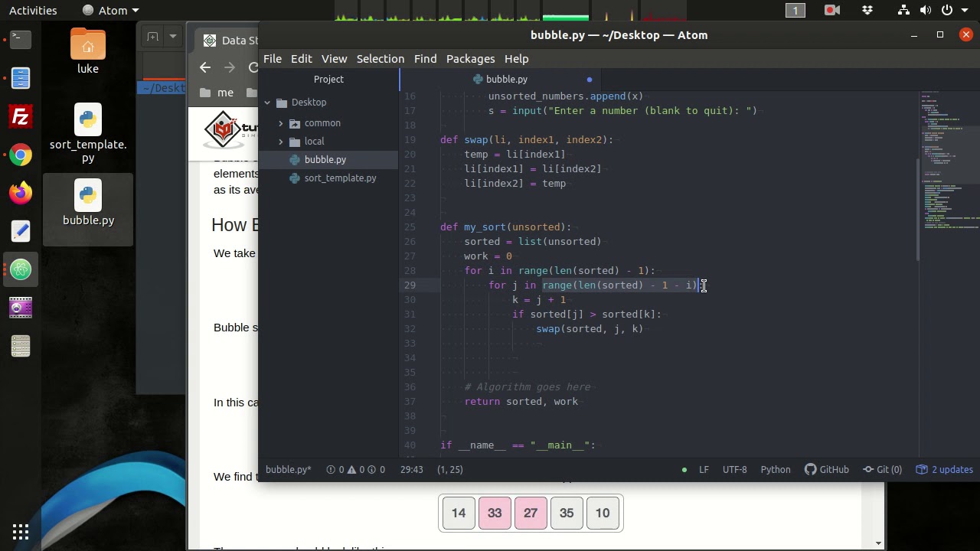Click the 'def my_sort(unsorted):' line
This screenshot has height=551, width=980.
[505, 227]
